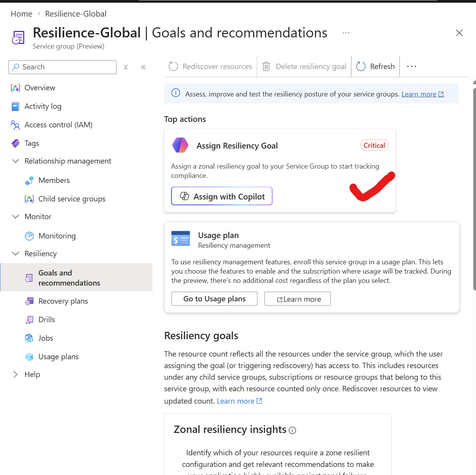
Task: Click 'Zonal resiliency insights' title text
Action: tap(230, 429)
